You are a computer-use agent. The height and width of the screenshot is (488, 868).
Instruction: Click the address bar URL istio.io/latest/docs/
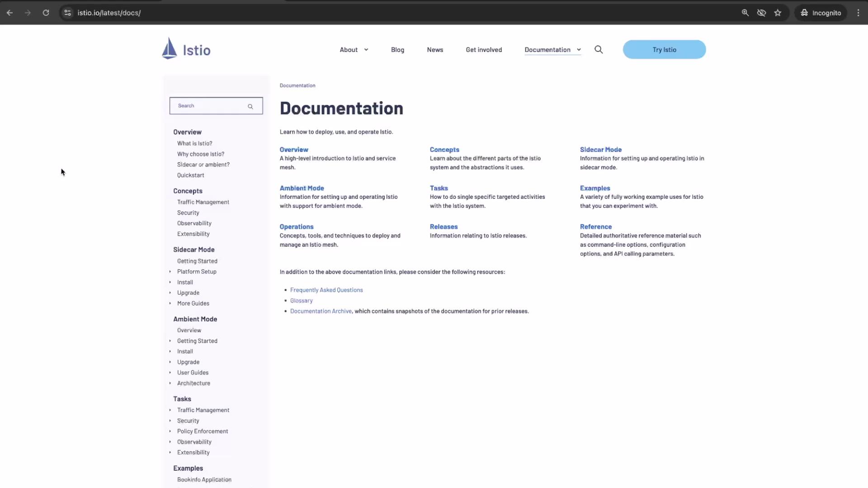point(109,13)
